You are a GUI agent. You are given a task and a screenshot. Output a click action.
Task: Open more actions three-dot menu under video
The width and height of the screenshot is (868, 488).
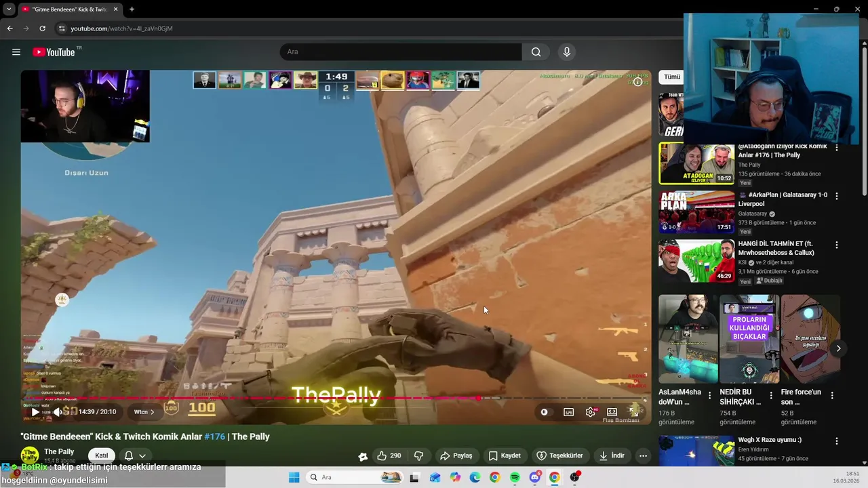click(x=643, y=455)
